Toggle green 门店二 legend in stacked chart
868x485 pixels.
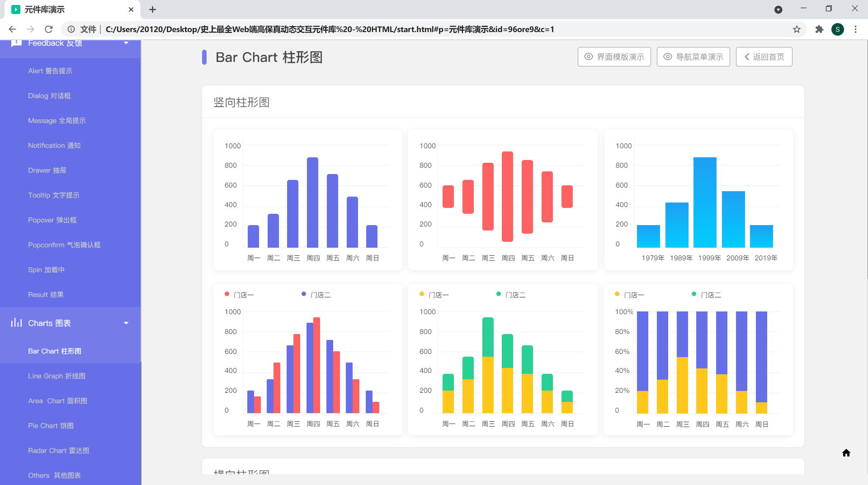(511, 295)
